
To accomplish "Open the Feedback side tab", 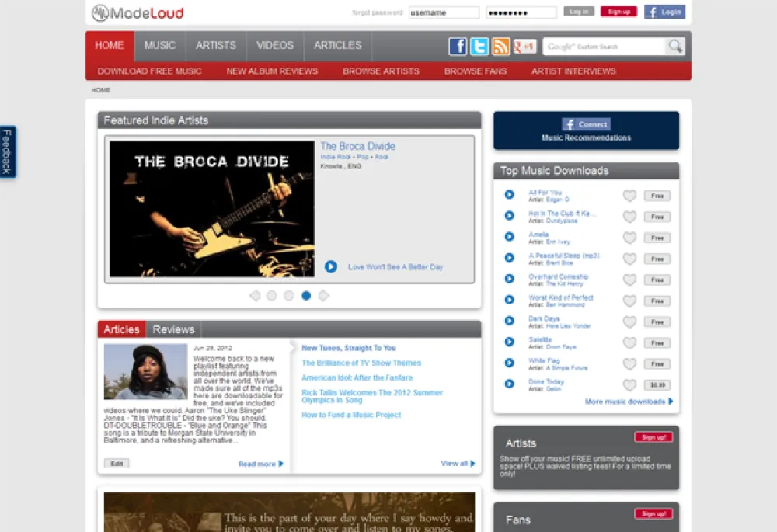I will tap(8, 151).
